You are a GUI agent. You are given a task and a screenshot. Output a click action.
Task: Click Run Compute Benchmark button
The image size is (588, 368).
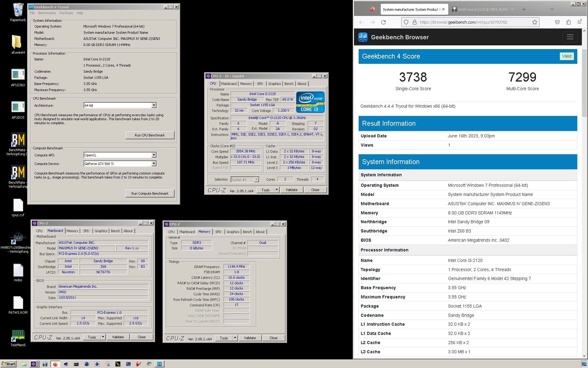150,194
